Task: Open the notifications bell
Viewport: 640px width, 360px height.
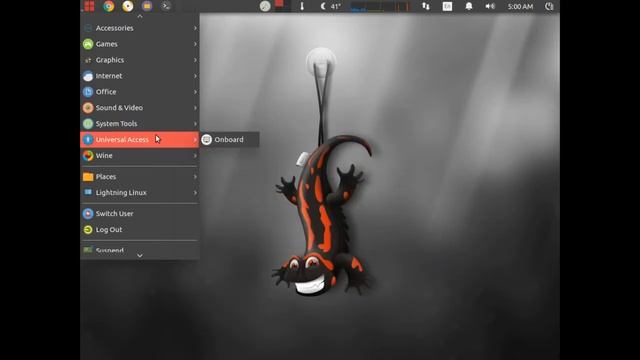Action: (469, 6)
